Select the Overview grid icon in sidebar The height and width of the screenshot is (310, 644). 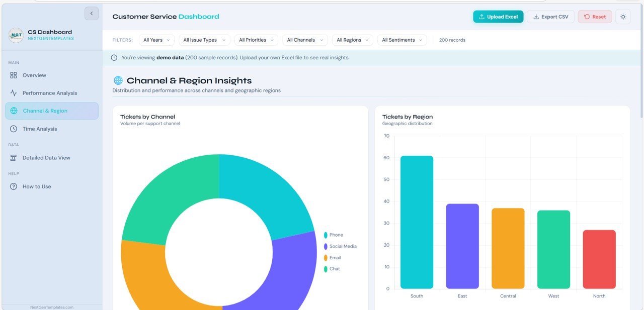[14, 75]
